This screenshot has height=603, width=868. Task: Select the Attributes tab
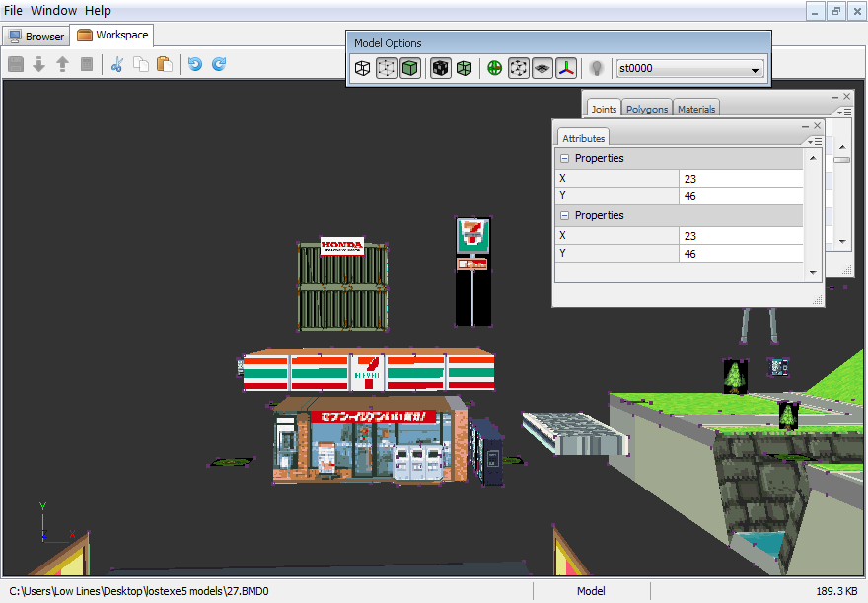584,138
